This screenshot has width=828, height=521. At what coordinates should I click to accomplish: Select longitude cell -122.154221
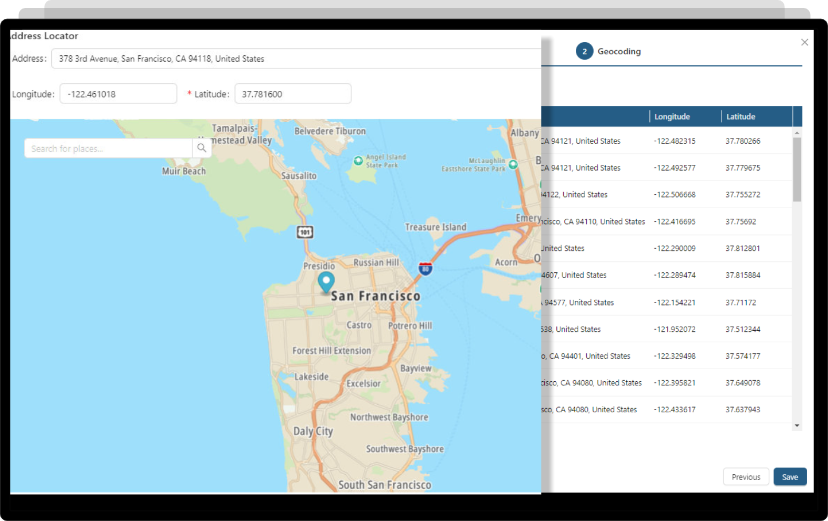click(x=674, y=302)
